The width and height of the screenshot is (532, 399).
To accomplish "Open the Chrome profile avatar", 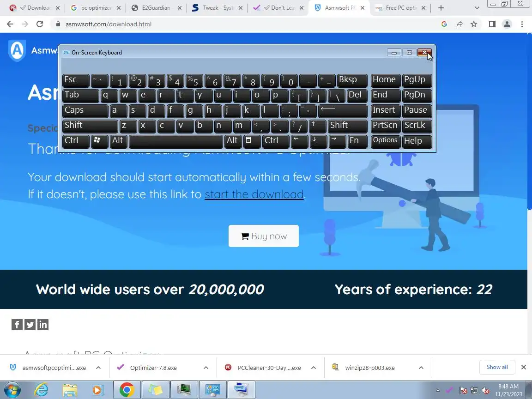I will click(x=507, y=24).
